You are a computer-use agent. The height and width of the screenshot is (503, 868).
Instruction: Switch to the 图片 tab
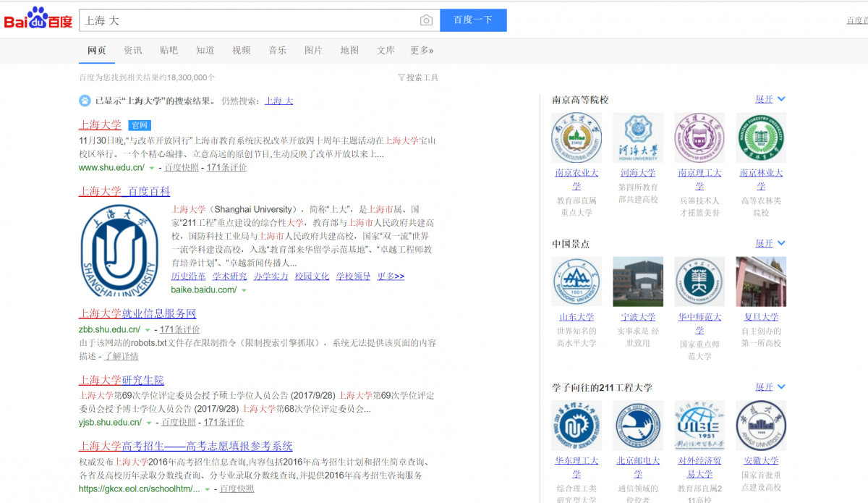[313, 51]
